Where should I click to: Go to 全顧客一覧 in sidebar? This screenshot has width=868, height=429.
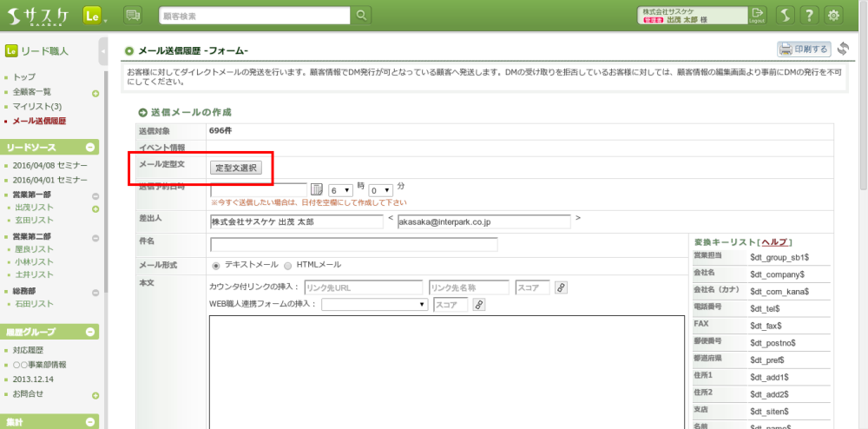coord(32,92)
